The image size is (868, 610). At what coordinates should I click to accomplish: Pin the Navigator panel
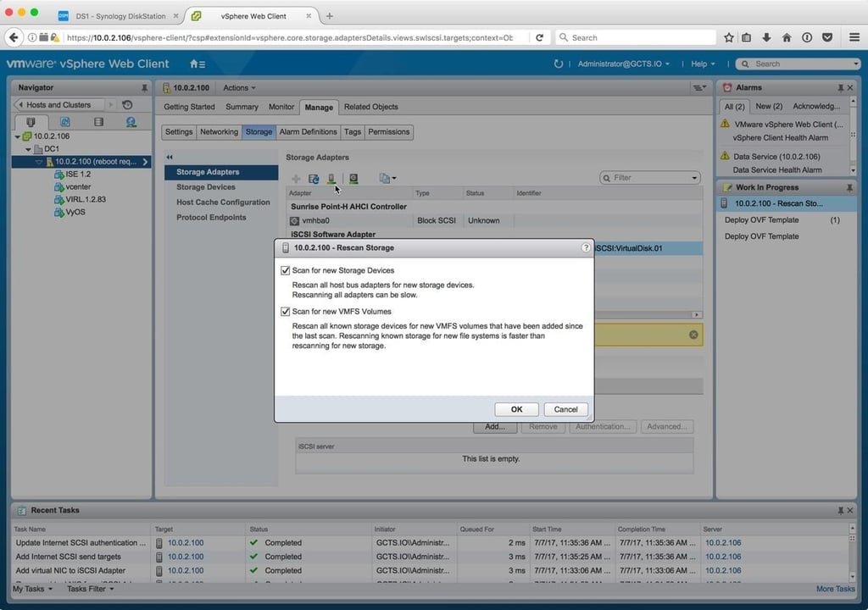pyautogui.click(x=144, y=87)
